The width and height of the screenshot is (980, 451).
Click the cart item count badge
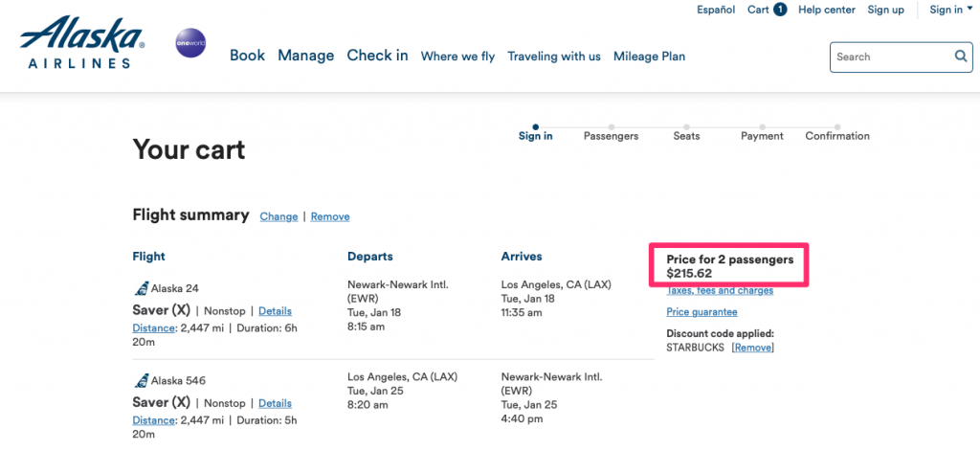point(780,10)
